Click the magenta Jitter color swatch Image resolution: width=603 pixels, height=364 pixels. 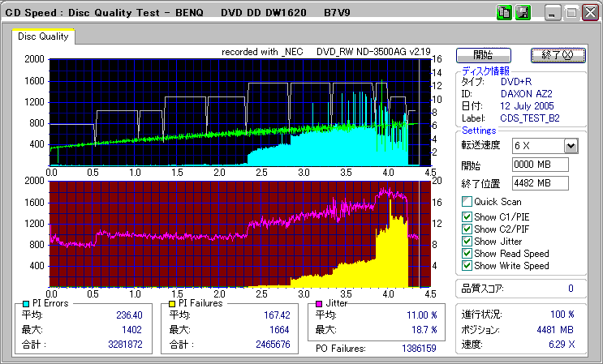(x=321, y=303)
